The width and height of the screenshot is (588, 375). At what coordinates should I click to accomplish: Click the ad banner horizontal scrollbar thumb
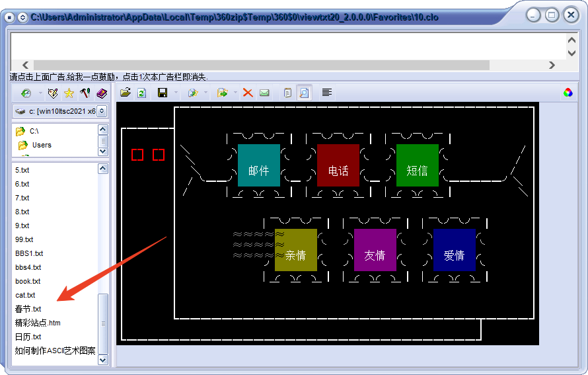[262, 65]
